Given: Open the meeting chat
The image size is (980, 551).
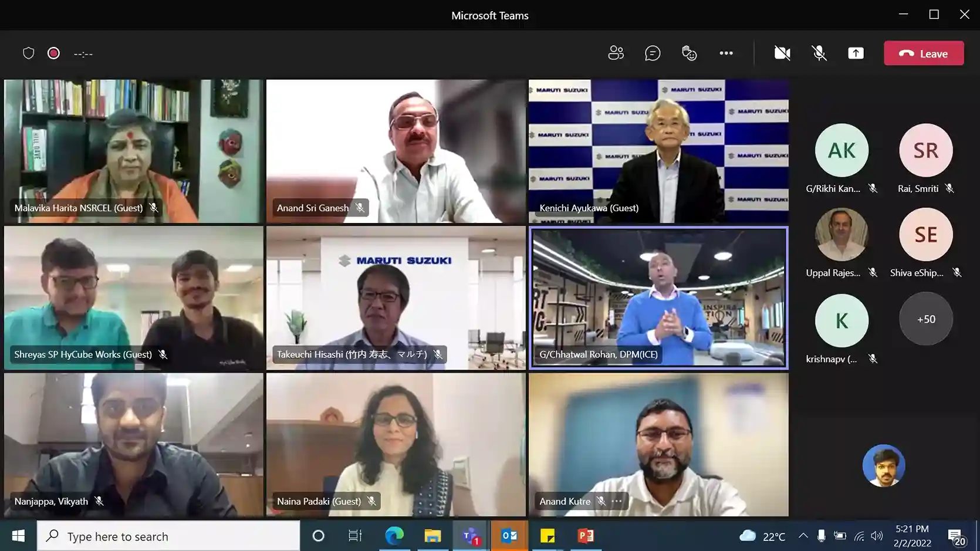Looking at the screenshot, I should [x=653, y=53].
